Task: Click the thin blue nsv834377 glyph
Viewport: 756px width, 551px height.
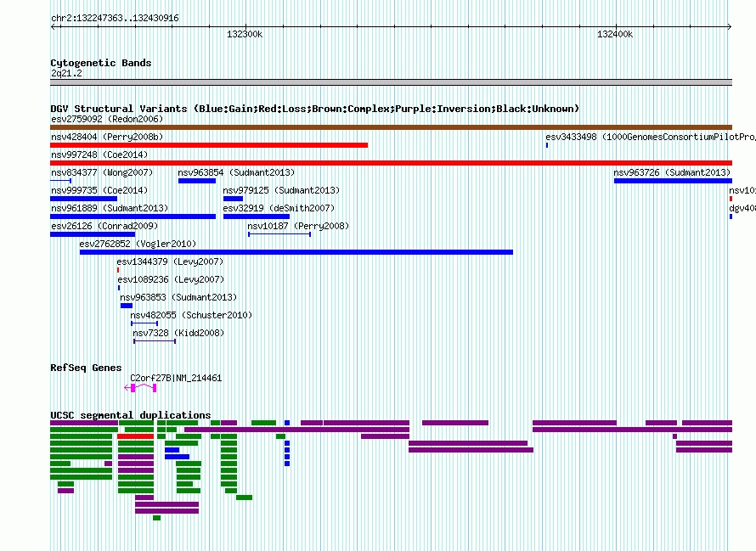Action: tap(61, 181)
